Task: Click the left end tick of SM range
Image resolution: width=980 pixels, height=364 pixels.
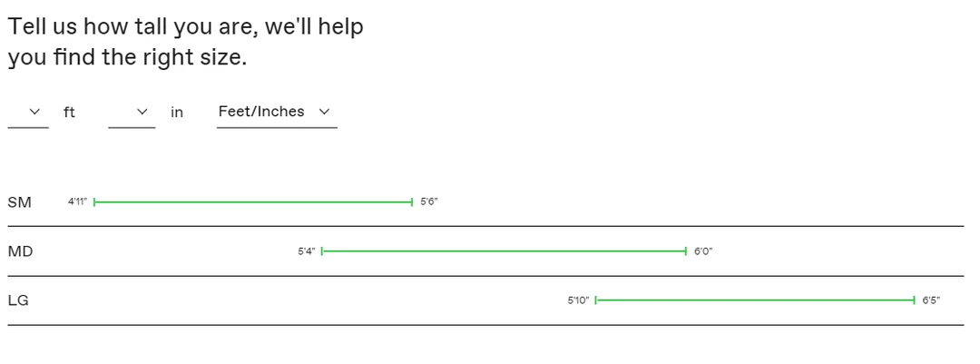Action: (94, 202)
